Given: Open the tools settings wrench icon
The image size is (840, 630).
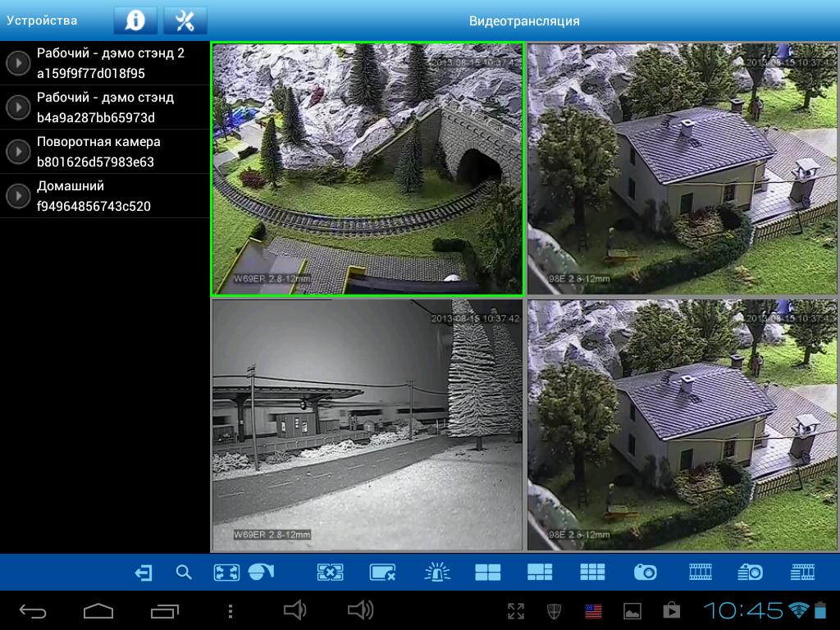Looking at the screenshot, I should 185,21.
